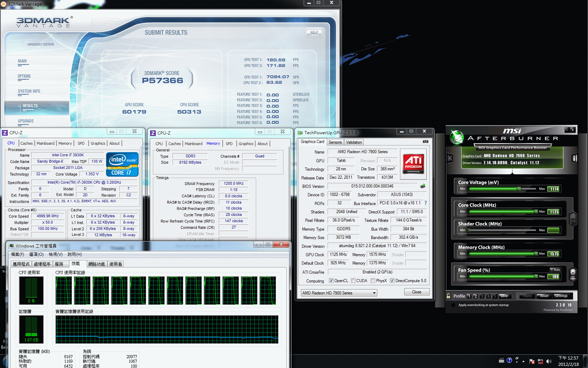Screen dimensions: 588x368
Task: Select SYSTEM INFO in 3DMark Vantage sidebar
Action: point(29,91)
